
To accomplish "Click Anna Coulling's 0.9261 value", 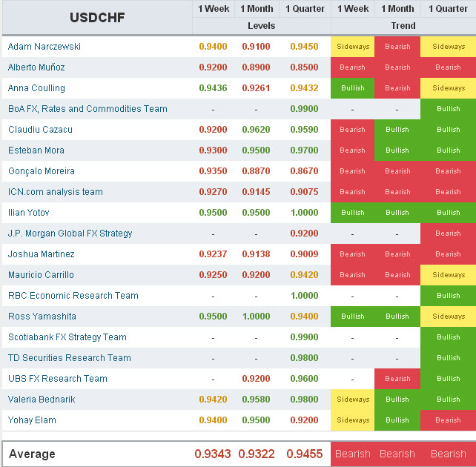I will (x=256, y=88).
